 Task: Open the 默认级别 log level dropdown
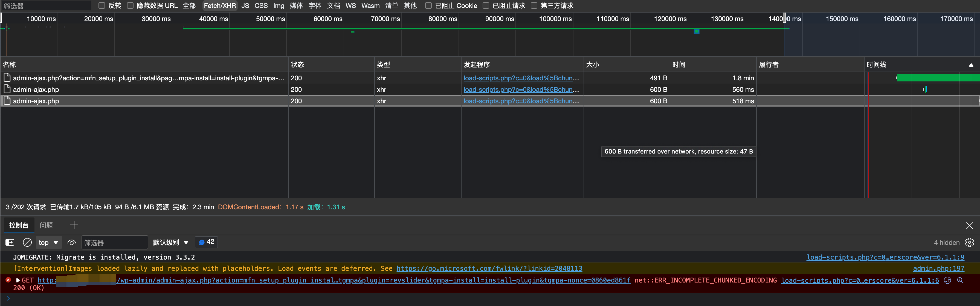tap(170, 242)
